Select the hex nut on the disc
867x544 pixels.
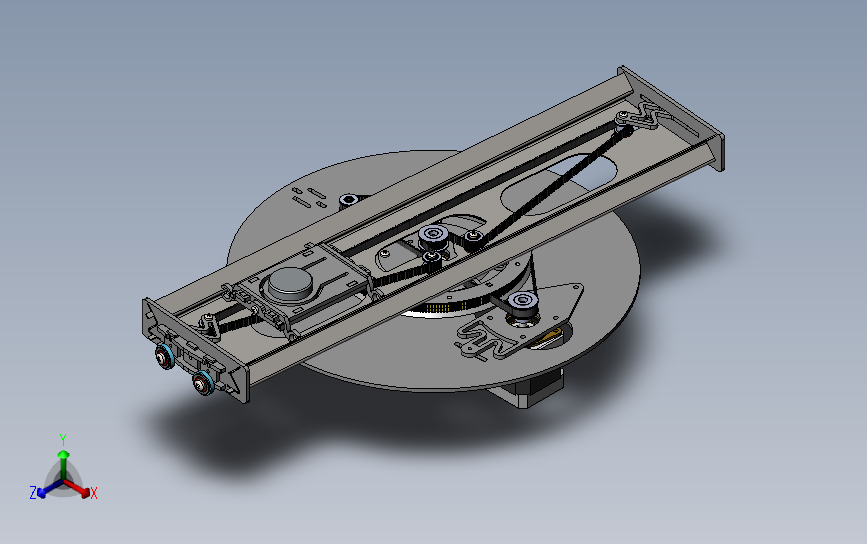click(x=349, y=200)
